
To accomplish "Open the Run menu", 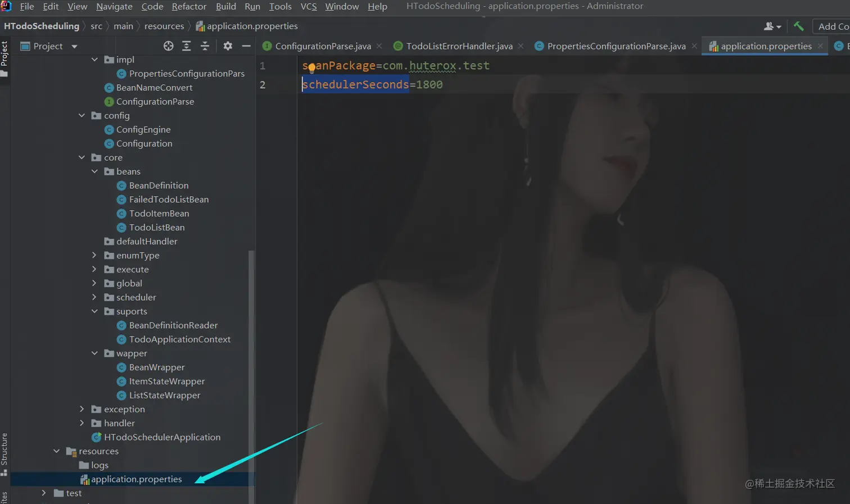I will (x=252, y=7).
